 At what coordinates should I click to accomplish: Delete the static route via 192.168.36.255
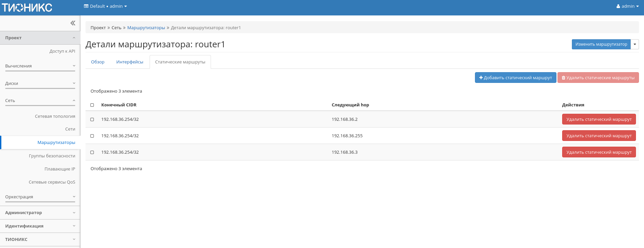[x=599, y=136]
